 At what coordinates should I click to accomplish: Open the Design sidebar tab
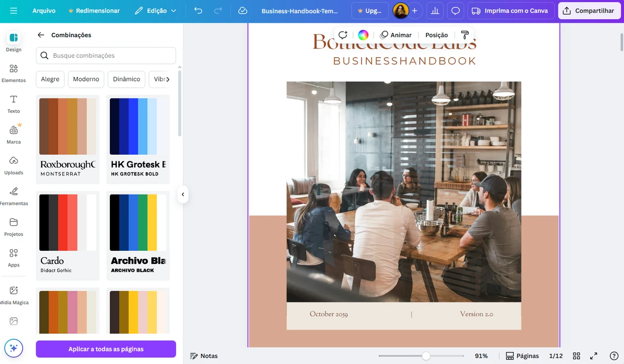14,42
